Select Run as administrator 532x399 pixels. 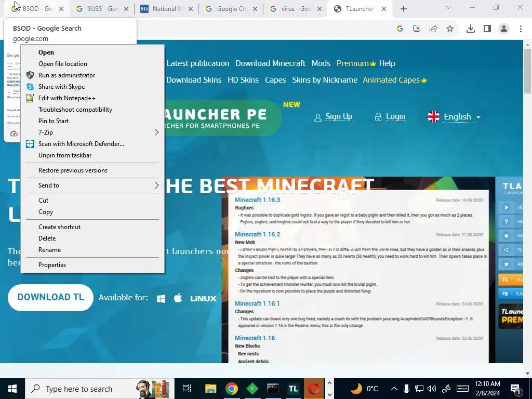point(66,75)
